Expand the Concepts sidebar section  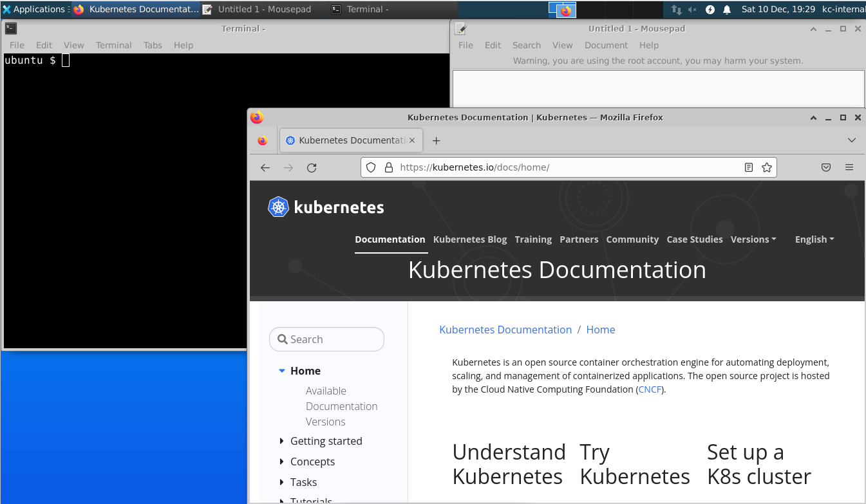(282, 462)
